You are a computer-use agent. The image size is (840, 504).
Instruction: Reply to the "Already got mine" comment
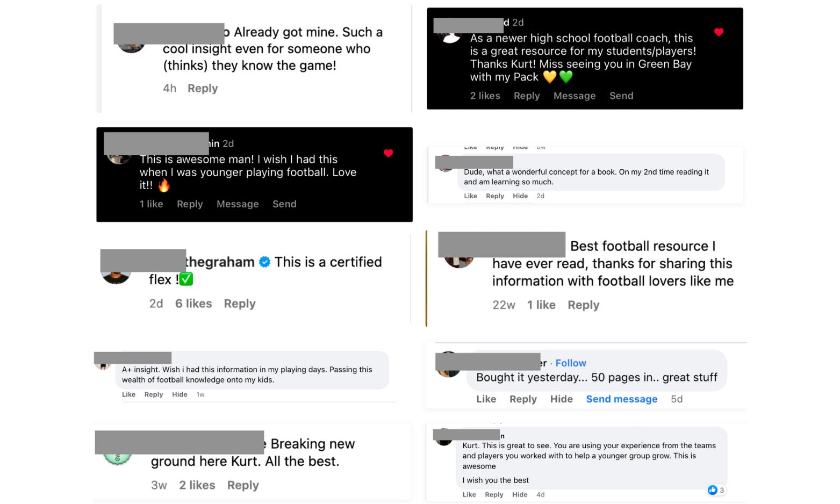click(x=203, y=88)
